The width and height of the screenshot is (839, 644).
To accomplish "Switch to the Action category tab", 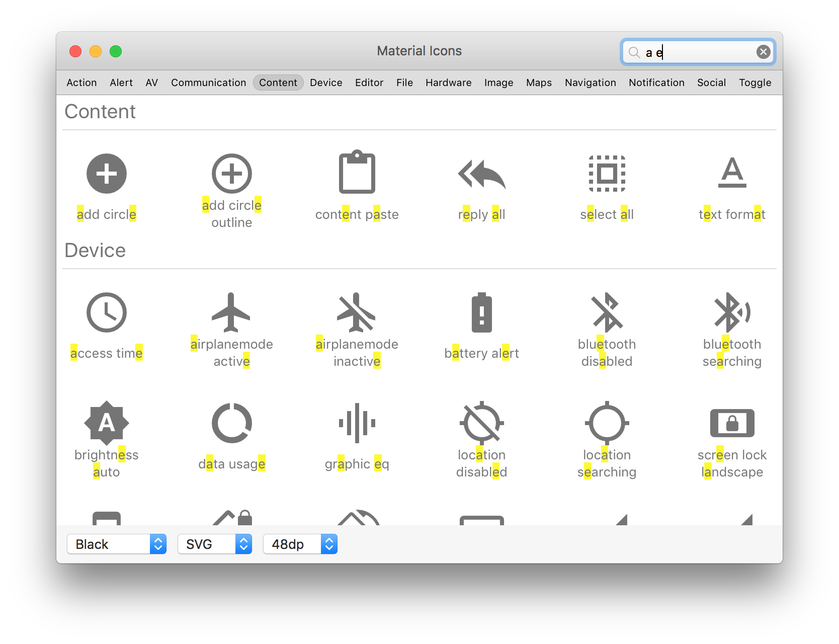I will [81, 83].
